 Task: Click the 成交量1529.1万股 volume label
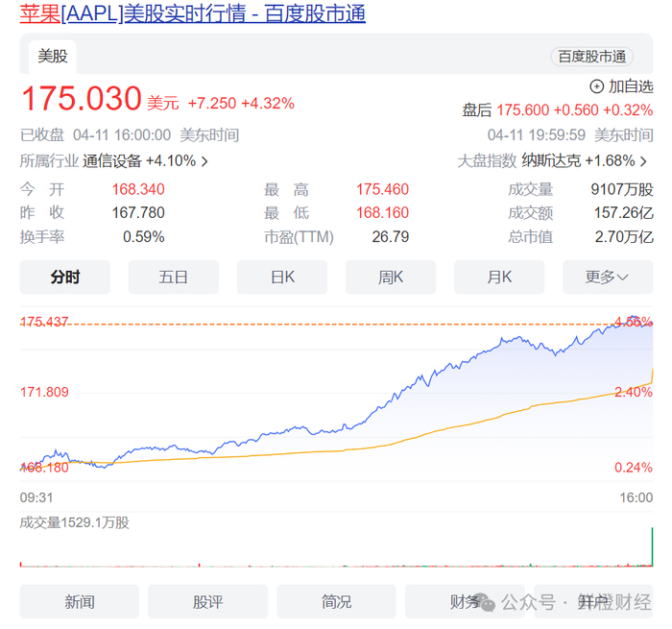(x=75, y=522)
